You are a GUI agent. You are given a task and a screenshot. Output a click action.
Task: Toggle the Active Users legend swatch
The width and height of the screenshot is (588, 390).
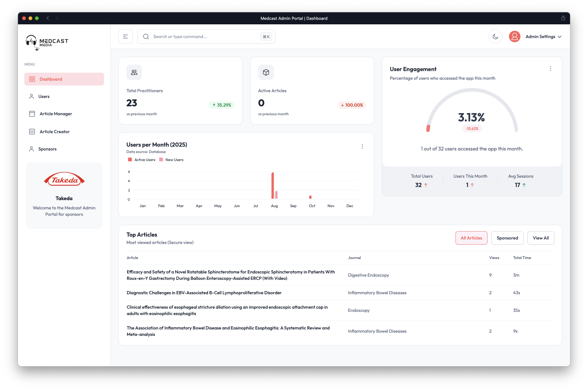[130, 159]
